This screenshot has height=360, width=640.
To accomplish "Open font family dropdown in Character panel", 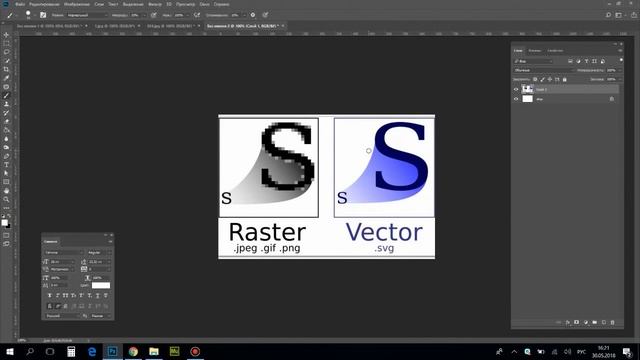I will click(64, 253).
